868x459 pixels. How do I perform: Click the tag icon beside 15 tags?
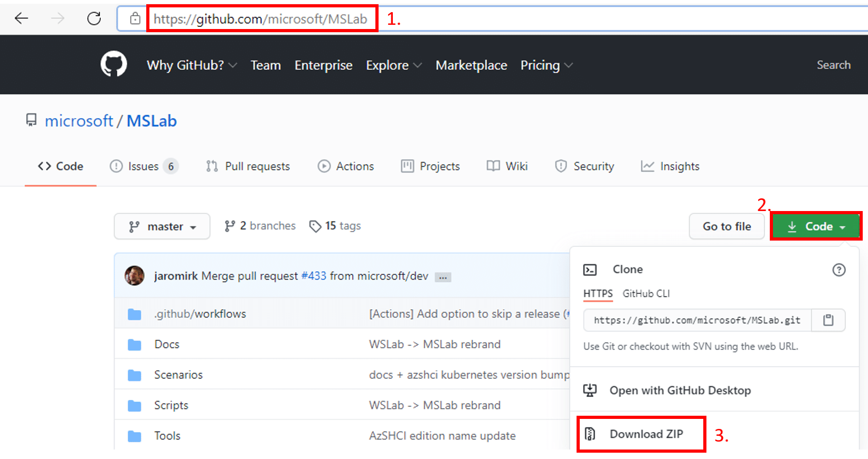tap(315, 226)
